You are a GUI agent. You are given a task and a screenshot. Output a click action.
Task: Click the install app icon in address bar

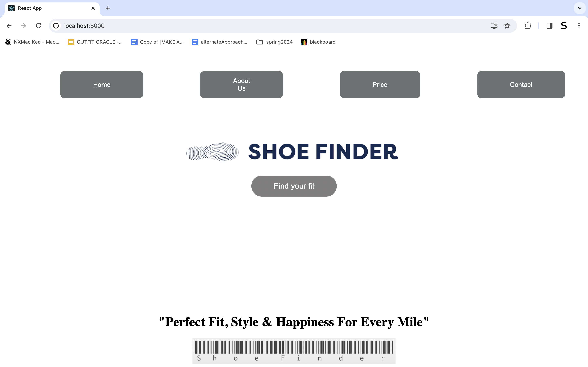pos(494,26)
